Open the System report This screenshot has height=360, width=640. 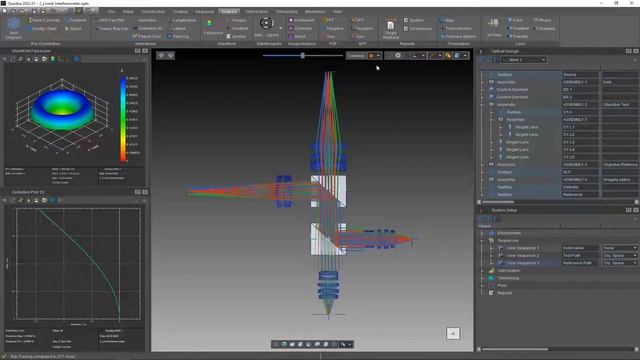point(413,20)
